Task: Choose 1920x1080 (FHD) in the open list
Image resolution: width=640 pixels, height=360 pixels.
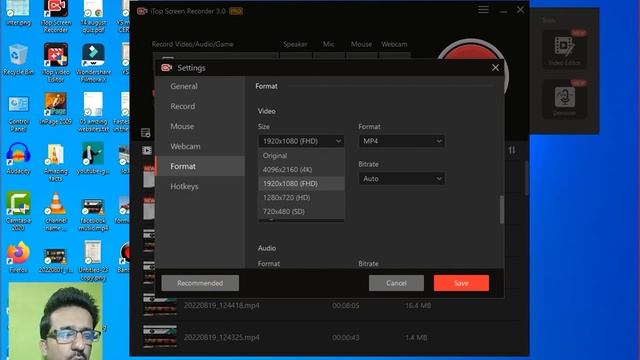Action: [x=301, y=184]
